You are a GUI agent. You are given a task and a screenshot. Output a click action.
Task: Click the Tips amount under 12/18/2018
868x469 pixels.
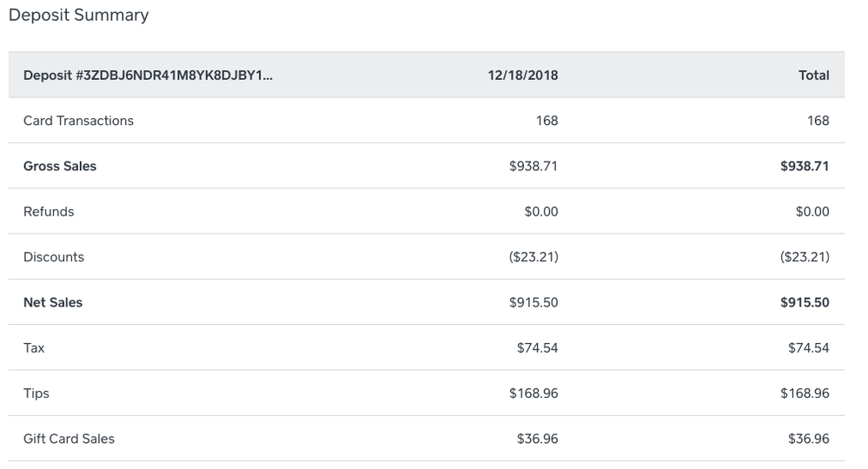[533, 393]
